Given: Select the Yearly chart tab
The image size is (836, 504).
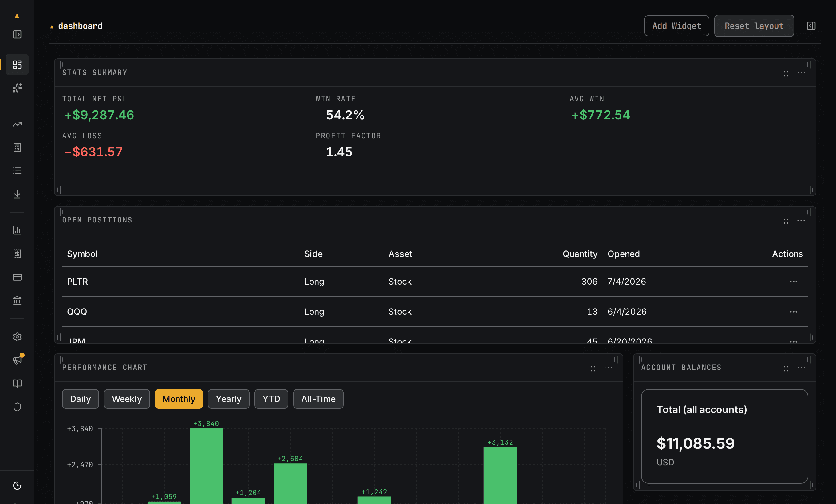Looking at the screenshot, I should [228, 399].
